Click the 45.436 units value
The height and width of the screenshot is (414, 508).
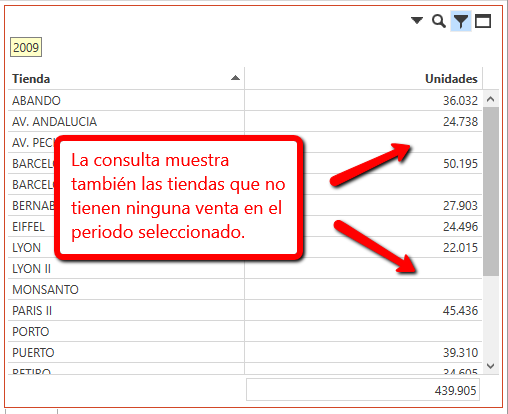(x=460, y=310)
